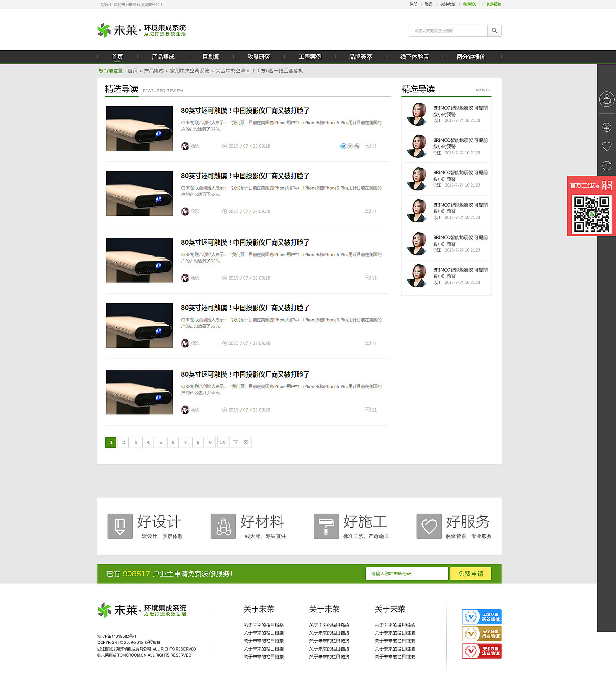Image resolution: width=616 pixels, height=678 pixels.
Task: Click the 免费申请 green button
Action: (x=471, y=574)
